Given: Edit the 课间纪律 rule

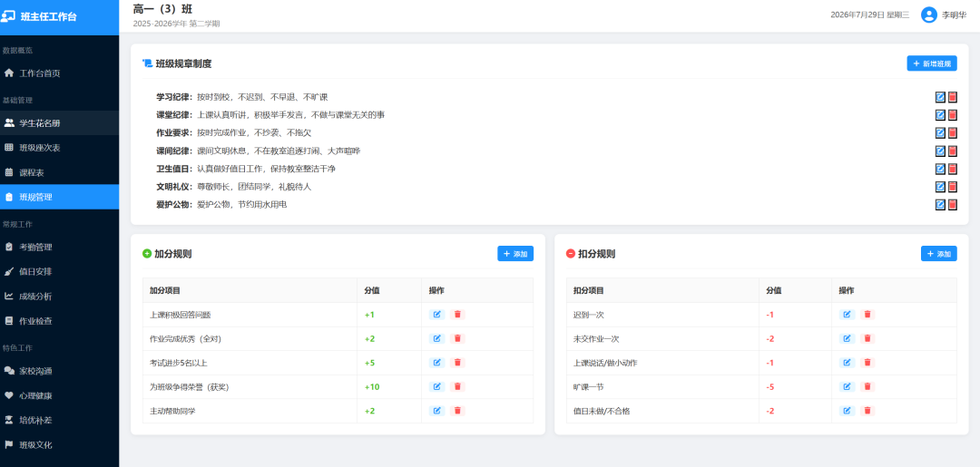Looking at the screenshot, I should click(940, 151).
